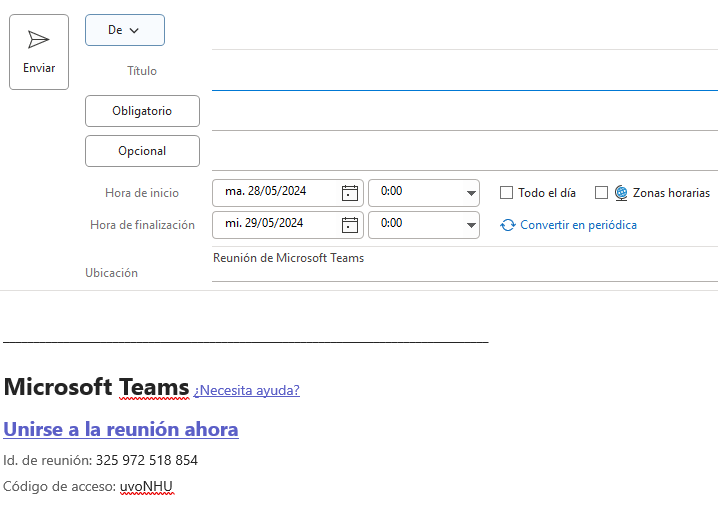This screenshot has width=718, height=510.
Task: Click the Opcional attendees button
Action: pos(142,151)
